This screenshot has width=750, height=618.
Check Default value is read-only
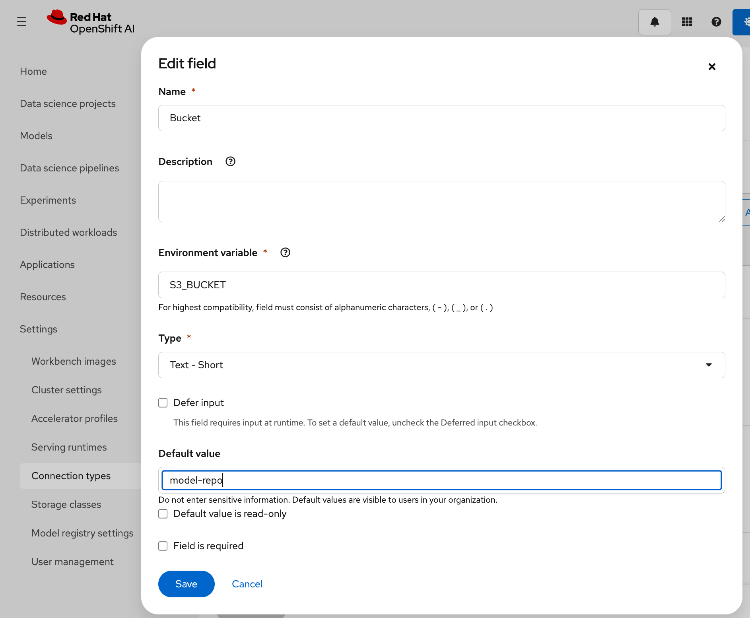click(163, 514)
